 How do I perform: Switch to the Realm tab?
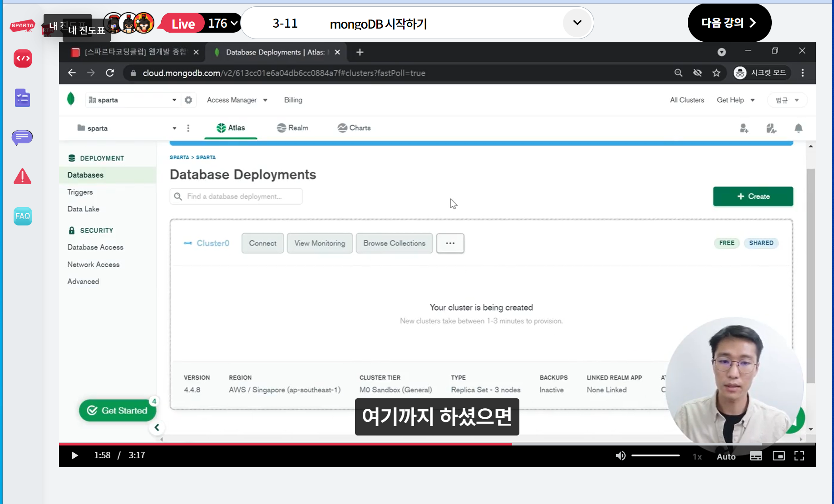tap(292, 128)
